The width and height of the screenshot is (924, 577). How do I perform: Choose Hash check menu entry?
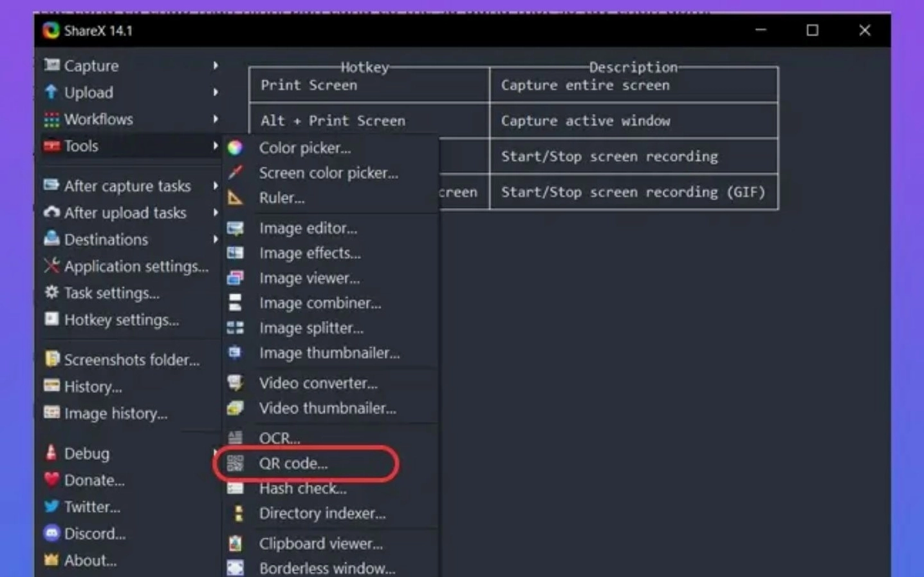coord(302,488)
